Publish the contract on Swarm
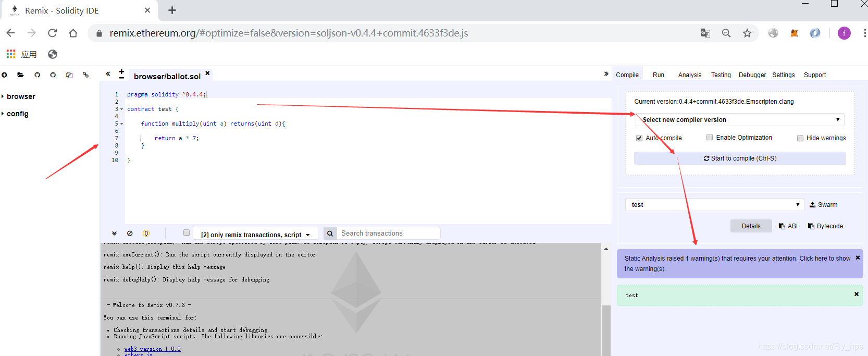 click(x=823, y=205)
